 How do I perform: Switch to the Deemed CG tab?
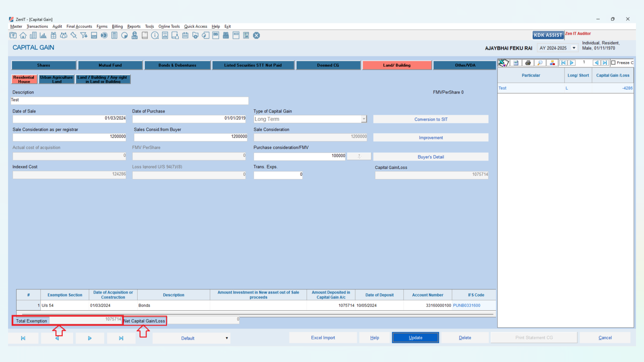(328, 65)
